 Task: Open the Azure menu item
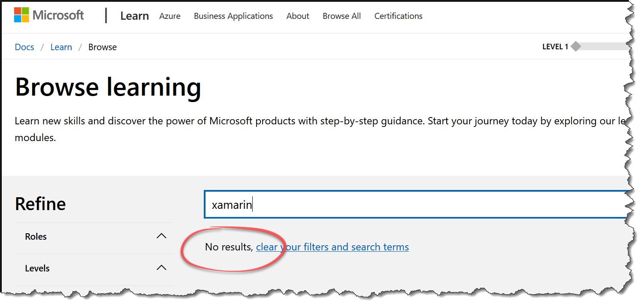point(170,16)
